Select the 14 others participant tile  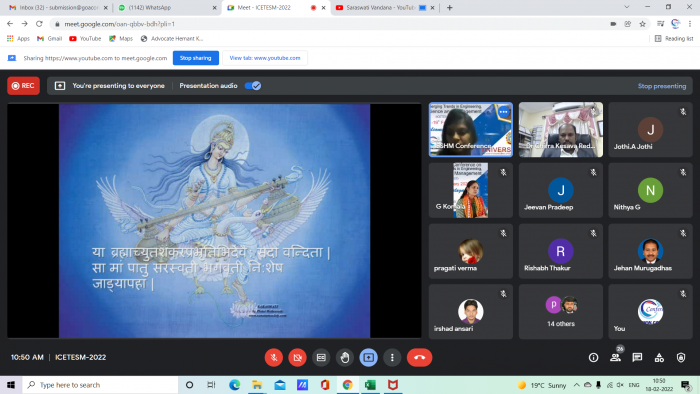click(x=561, y=311)
